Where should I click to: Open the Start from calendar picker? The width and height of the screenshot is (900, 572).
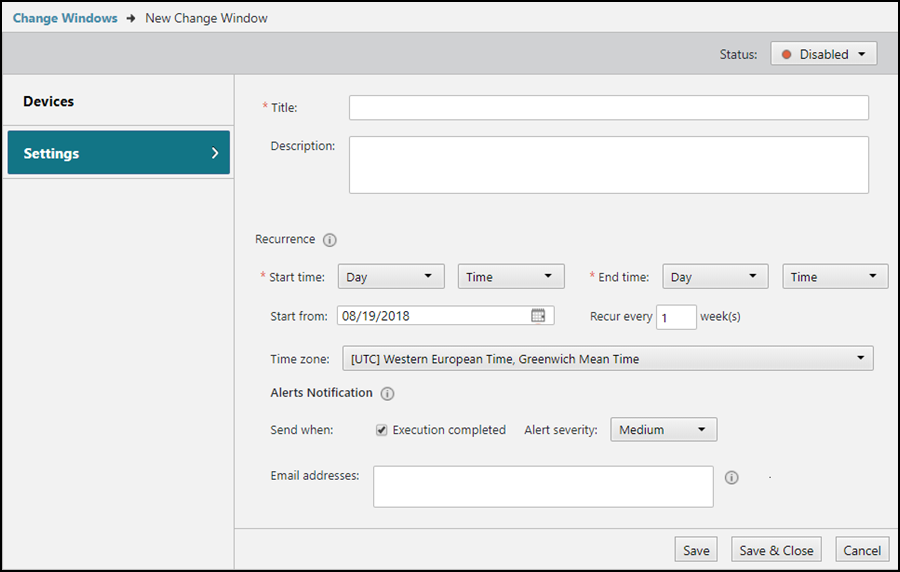pyautogui.click(x=538, y=316)
